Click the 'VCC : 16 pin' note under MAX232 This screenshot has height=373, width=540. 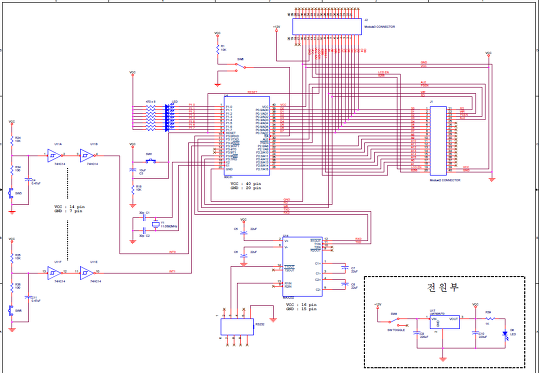301,305
